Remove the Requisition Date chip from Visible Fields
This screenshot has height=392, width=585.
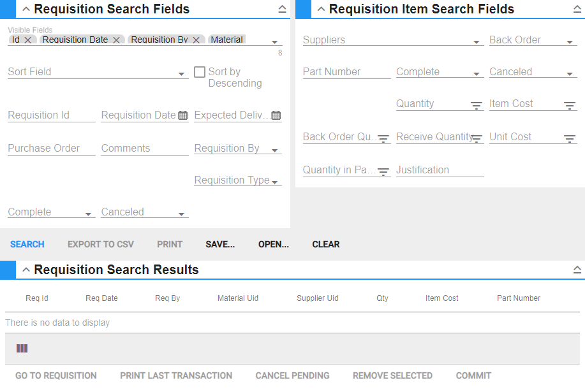coord(116,40)
